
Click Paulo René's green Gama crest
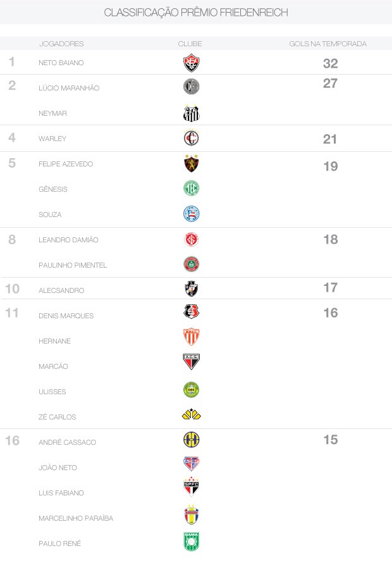[x=191, y=541]
